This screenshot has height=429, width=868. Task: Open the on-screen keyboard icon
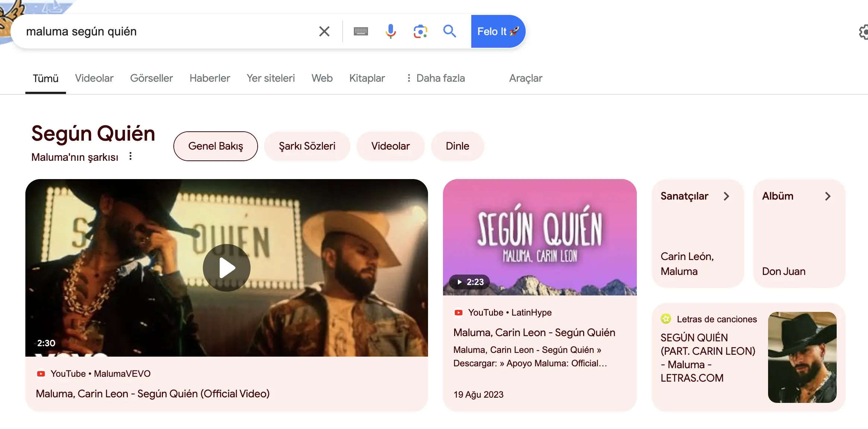[x=361, y=31]
